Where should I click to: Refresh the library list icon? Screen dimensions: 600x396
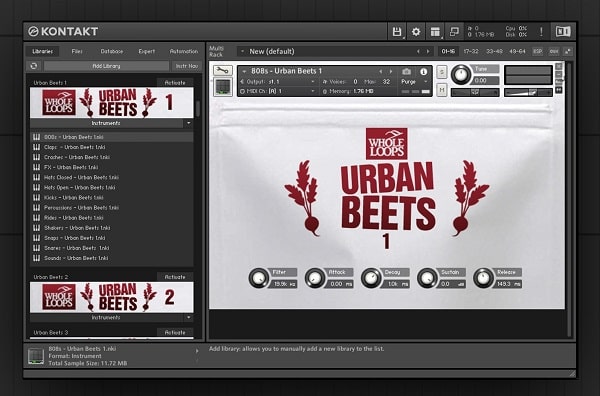[34, 66]
